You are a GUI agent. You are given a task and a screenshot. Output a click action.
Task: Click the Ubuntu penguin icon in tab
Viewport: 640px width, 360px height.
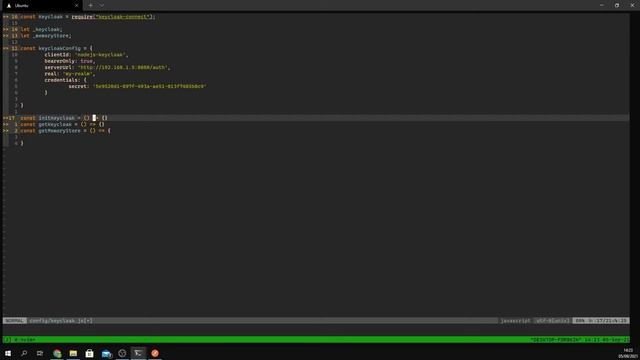9,6
